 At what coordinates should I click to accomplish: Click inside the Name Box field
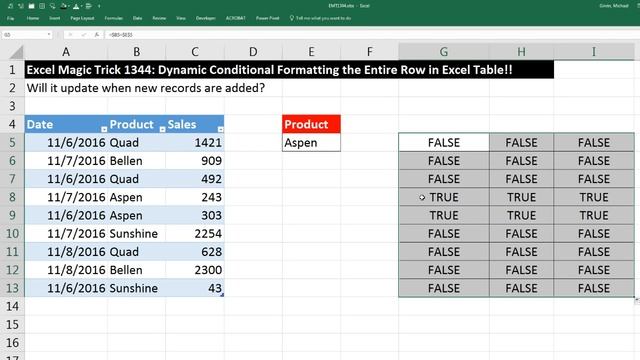click(24, 35)
